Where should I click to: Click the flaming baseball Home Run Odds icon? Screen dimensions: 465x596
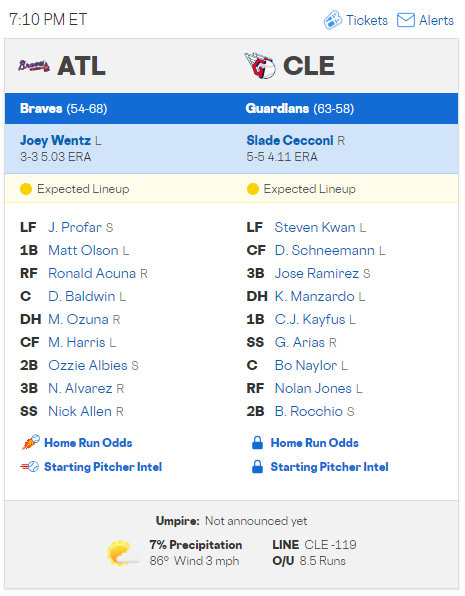coord(30,442)
